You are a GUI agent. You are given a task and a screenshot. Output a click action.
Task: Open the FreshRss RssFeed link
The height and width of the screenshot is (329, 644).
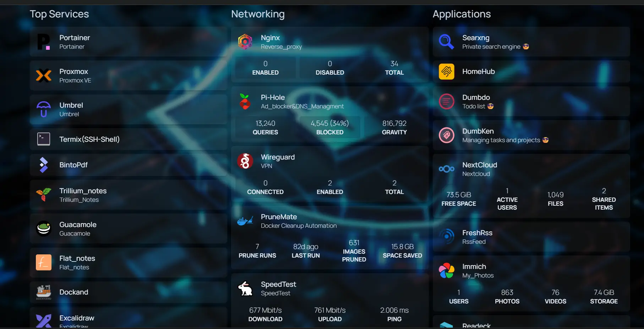point(531,237)
